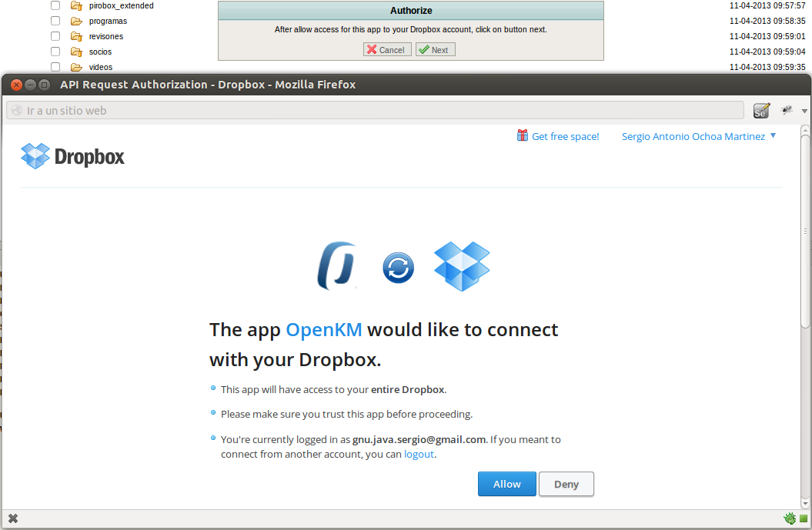Check the socios folder checkbox
Viewport: 812px width, 530px height.
coord(55,52)
